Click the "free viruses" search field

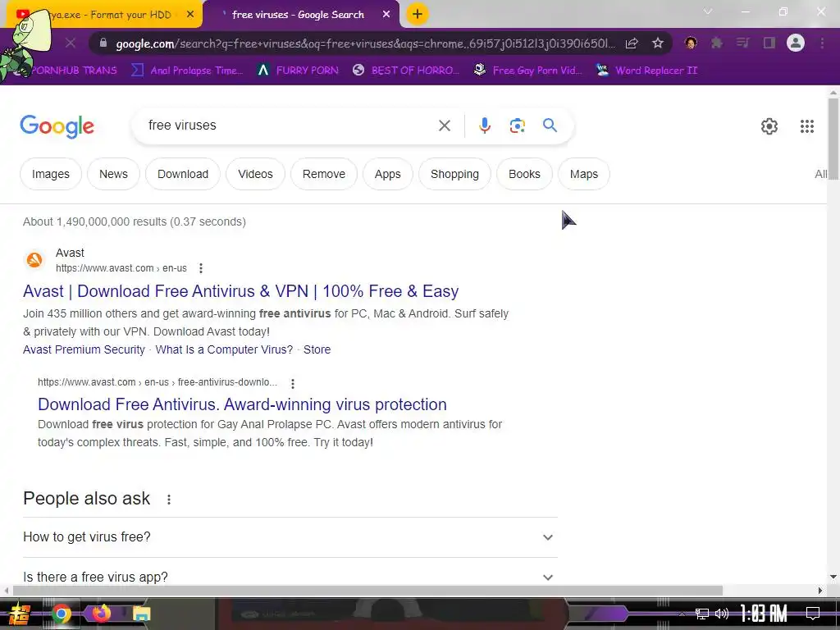pos(290,126)
